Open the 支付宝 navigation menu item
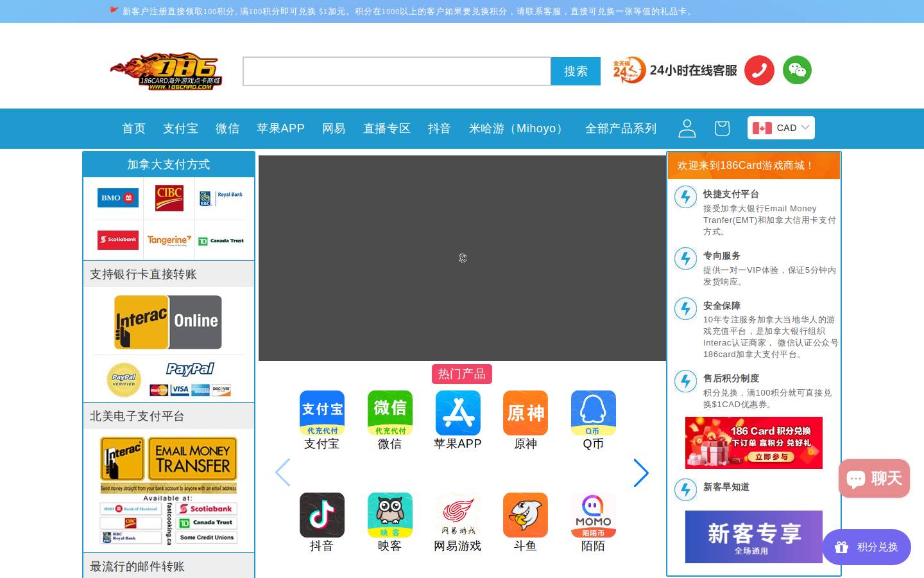The height and width of the screenshot is (578, 924). (x=180, y=128)
